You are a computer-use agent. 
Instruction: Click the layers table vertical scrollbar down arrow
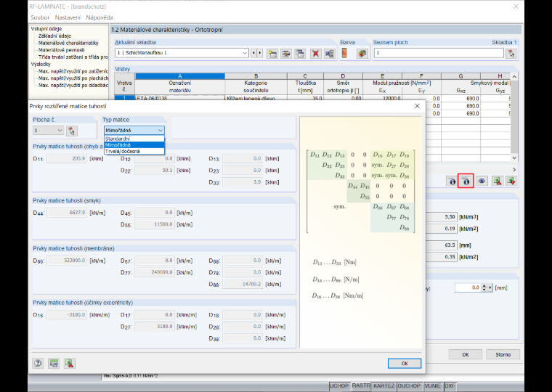[x=514, y=158]
